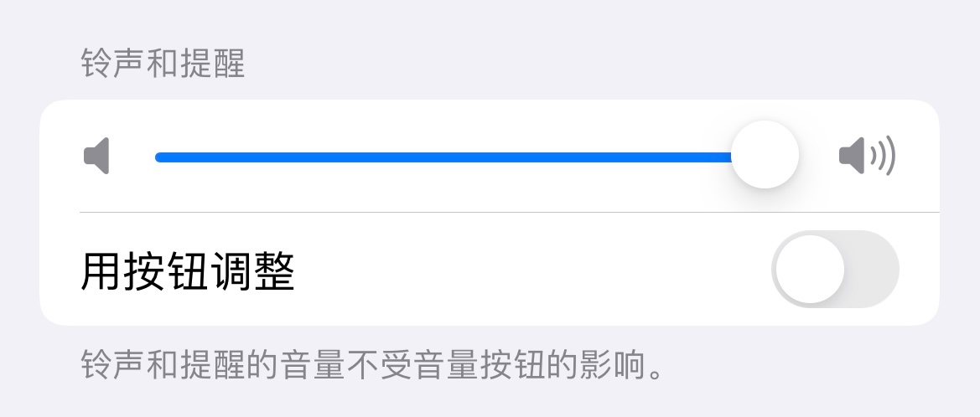The image size is (980, 417).
Task: Click the divider line under the volume slider
Action: point(510,212)
